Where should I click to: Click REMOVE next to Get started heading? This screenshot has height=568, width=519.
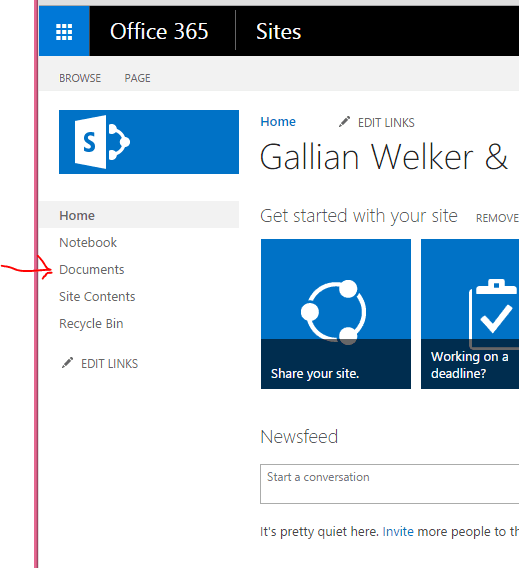pos(497,218)
